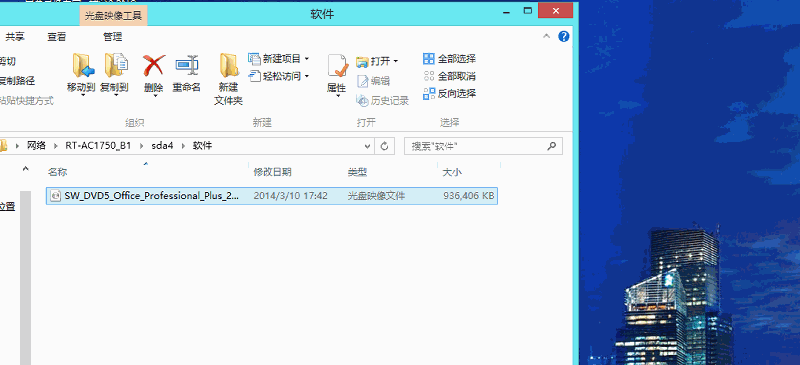Switch to the 管理 (Manage) tab
The image size is (800, 365).
113,37
